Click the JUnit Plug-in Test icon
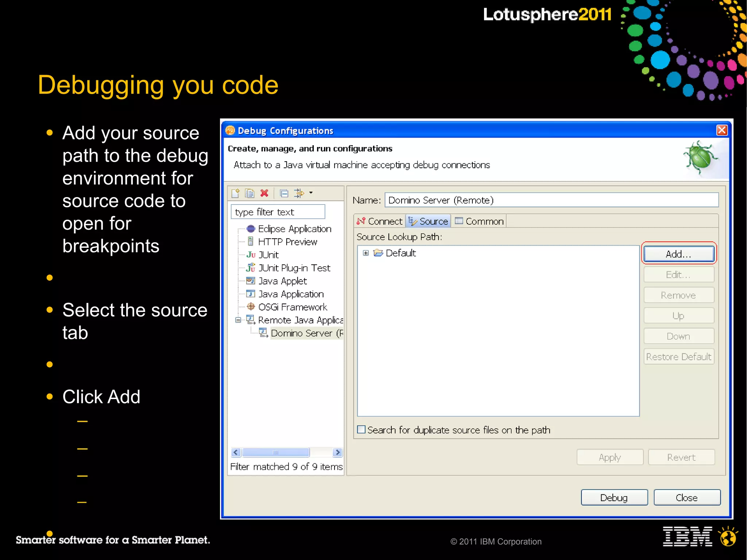 (x=251, y=267)
